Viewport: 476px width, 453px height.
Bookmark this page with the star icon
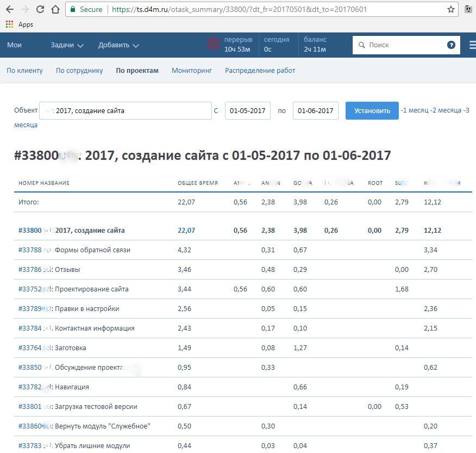(450, 9)
